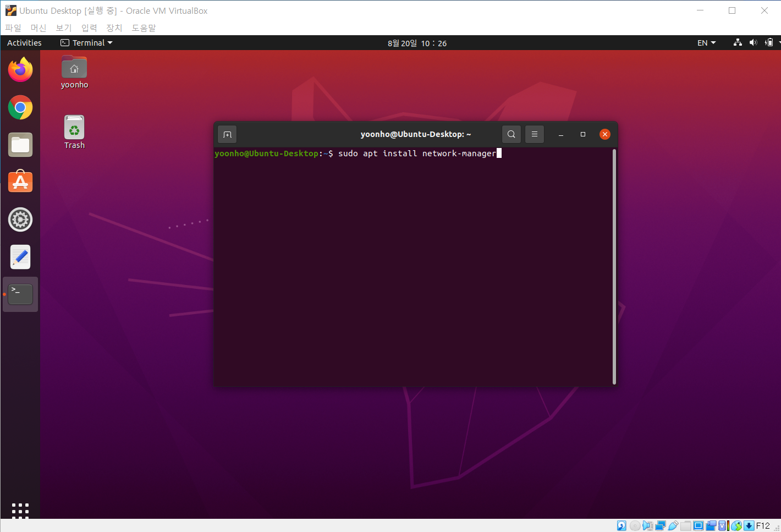781x532 pixels.
Task: Open the VirtualBox 장치 menu
Action: [114, 28]
